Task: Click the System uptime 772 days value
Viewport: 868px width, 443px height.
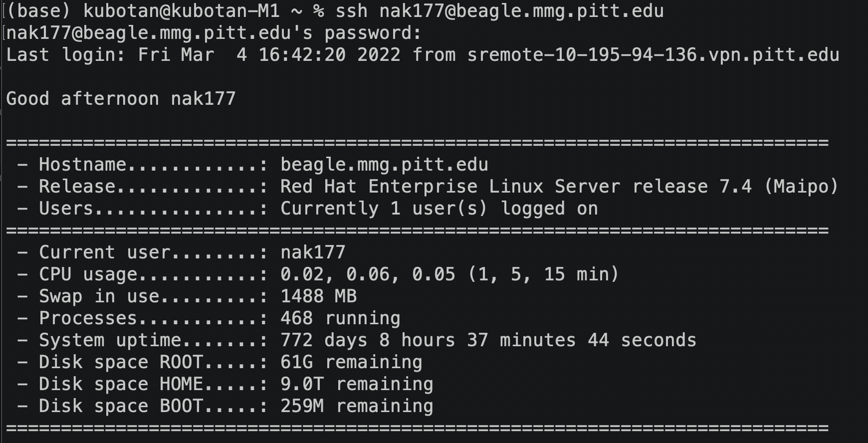Action: point(488,340)
